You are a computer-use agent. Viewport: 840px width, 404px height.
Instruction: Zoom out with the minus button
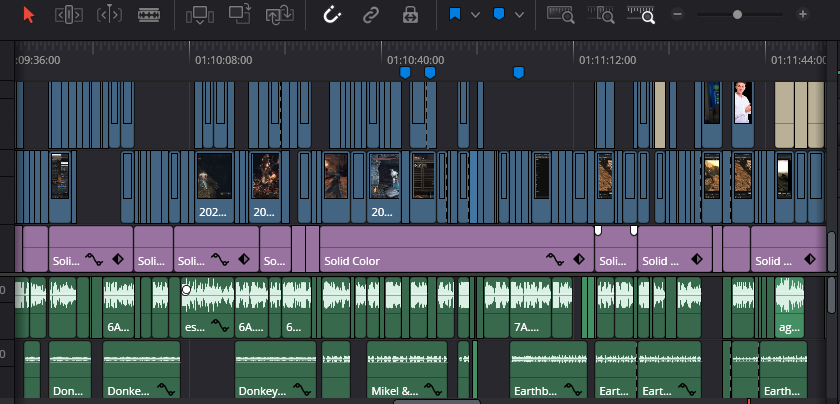[678, 14]
